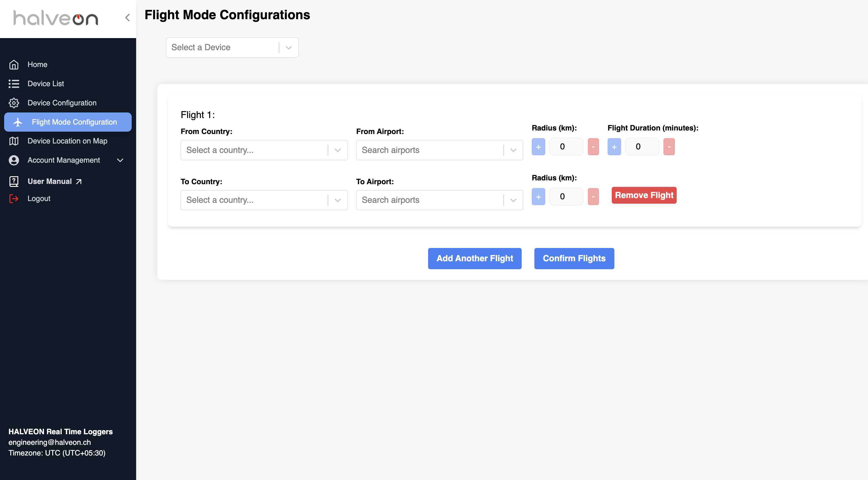Open the To Airport search dropdown

coord(439,200)
